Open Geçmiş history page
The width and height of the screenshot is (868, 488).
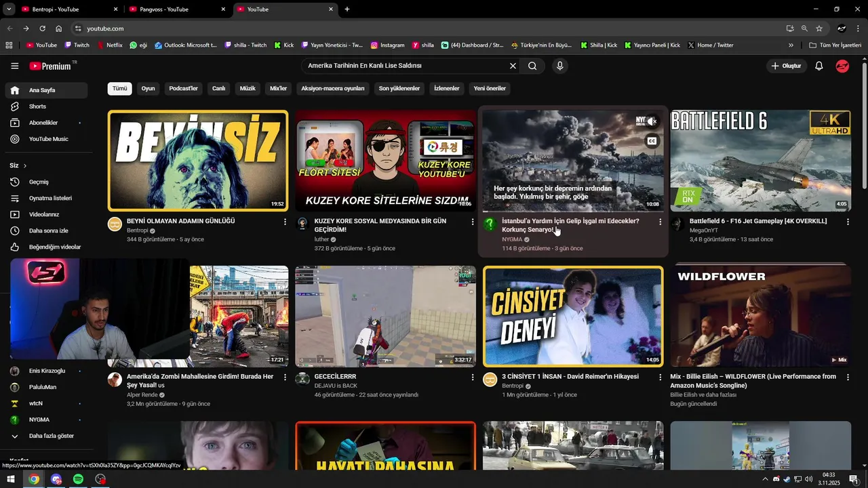[x=46, y=182]
